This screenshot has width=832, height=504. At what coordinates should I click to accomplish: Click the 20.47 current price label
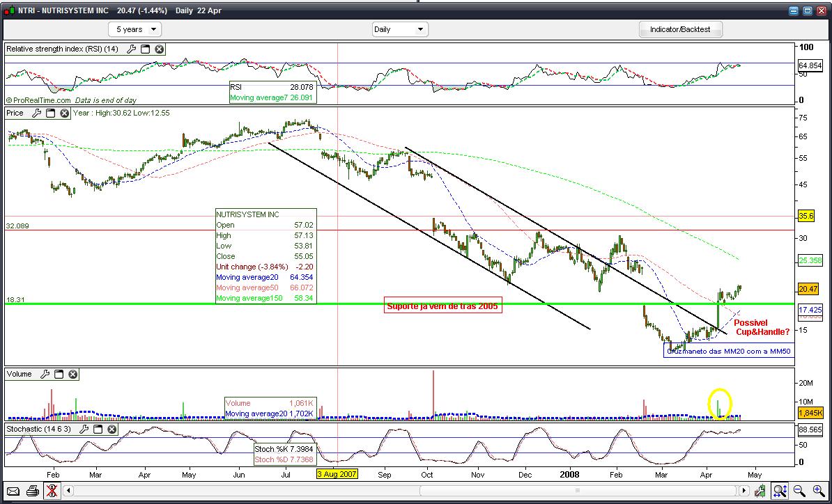808,290
